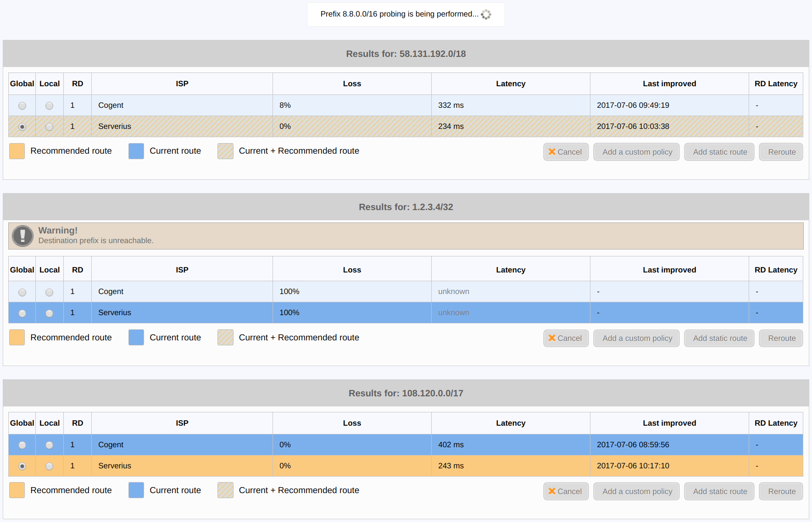This screenshot has width=812, height=522.
Task: Click timestamp 2017-07-06 09:49:19
Action: coord(633,105)
